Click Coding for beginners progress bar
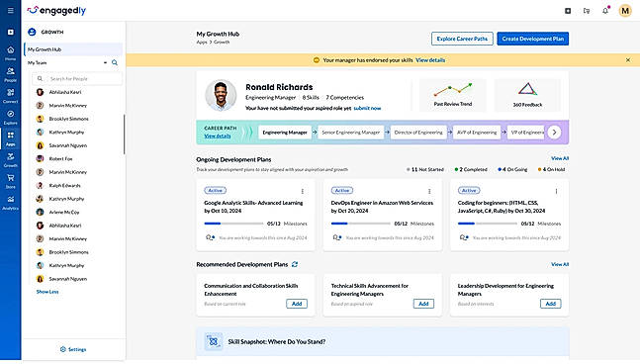Screen dimensions: 640x364 tap(488, 224)
